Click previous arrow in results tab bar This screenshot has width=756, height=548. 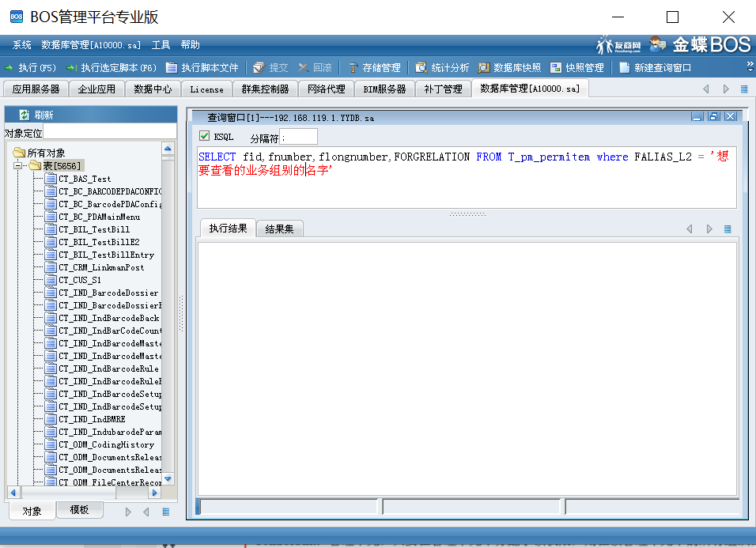(690, 229)
